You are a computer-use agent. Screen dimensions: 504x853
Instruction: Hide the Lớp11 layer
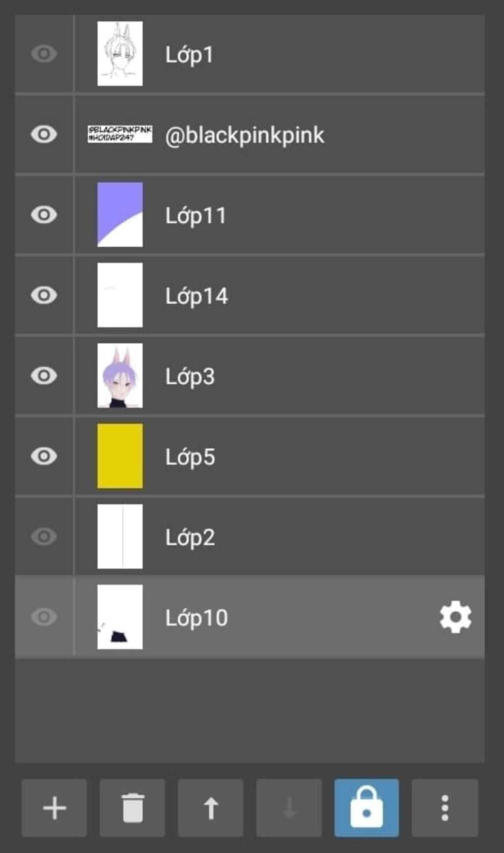click(44, 215)
